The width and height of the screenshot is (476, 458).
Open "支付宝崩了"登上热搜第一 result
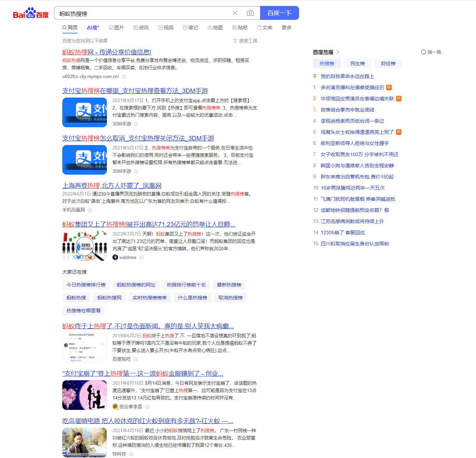[143, 373]
